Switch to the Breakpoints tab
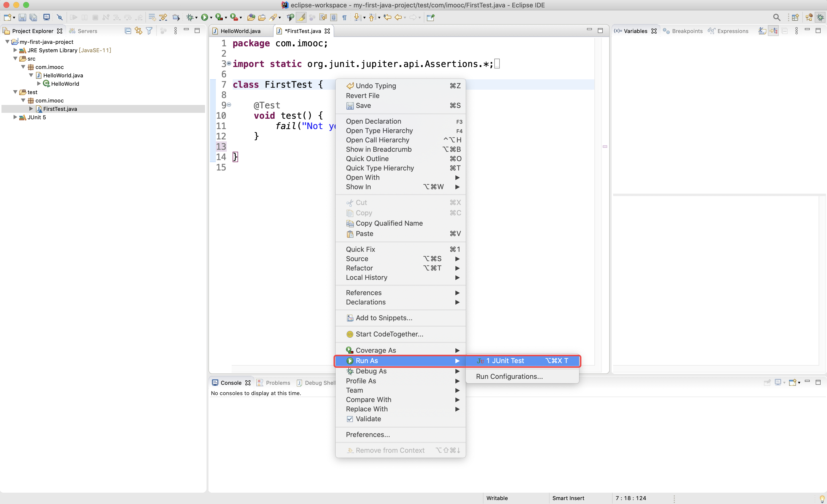The height and width of the screenshot is (504, 827). pyautogui.click(x=683, y=31)
